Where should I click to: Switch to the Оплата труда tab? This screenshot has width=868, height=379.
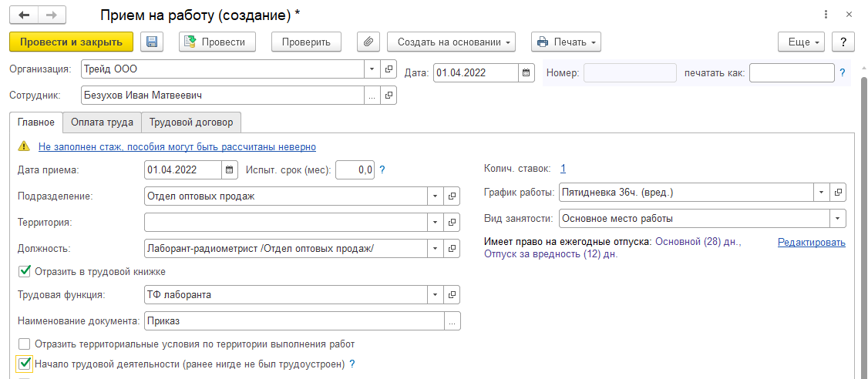[x=102, y=122]
